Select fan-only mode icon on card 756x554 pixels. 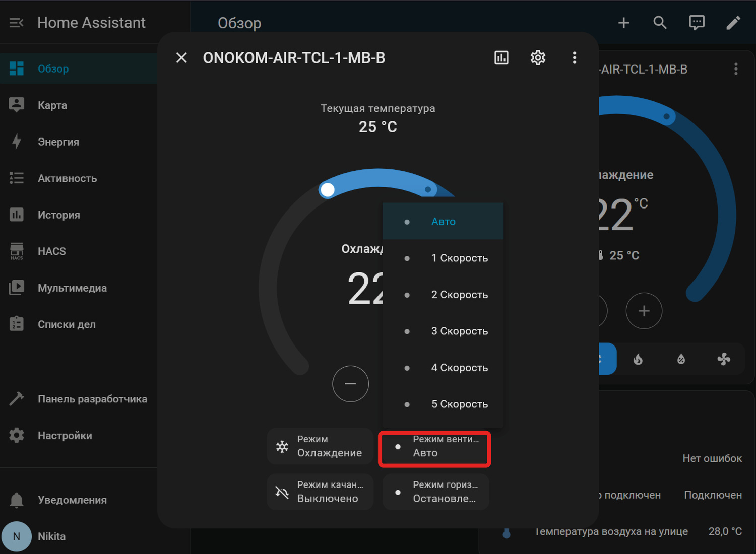724,359
